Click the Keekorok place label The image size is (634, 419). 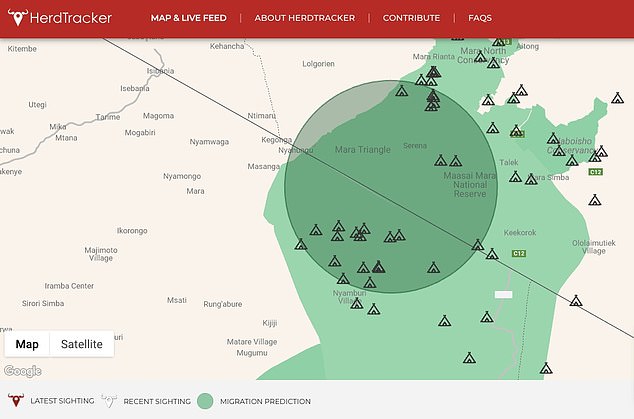pos(520,233)
